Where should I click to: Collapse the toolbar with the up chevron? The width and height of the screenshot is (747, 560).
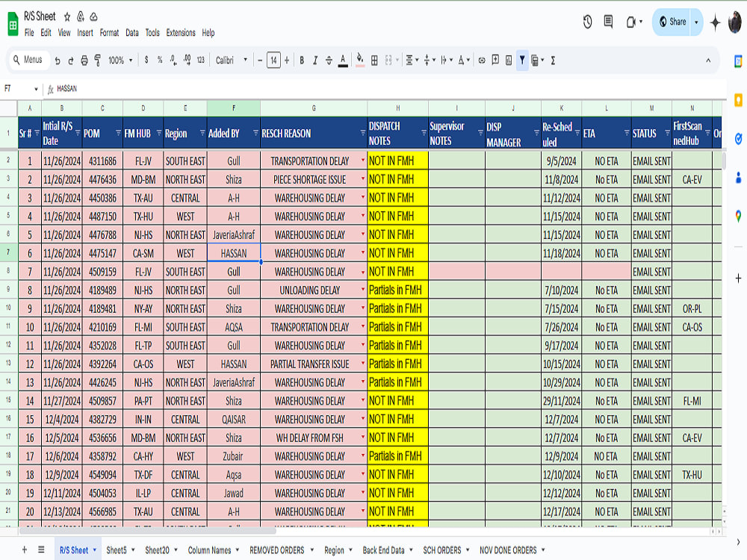point(708,60)
